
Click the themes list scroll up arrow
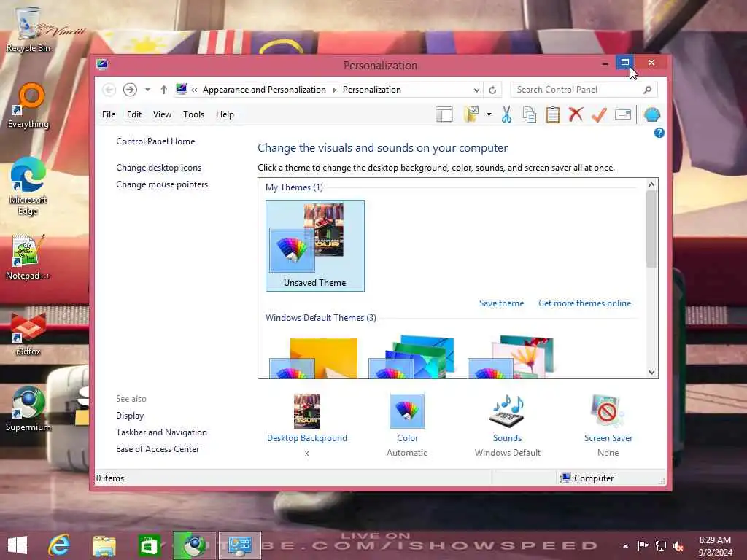(651, 184)
